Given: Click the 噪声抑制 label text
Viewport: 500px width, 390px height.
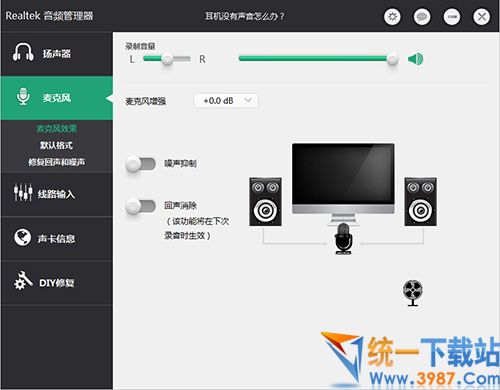Looking at the screenshot, I should [180, 163].
